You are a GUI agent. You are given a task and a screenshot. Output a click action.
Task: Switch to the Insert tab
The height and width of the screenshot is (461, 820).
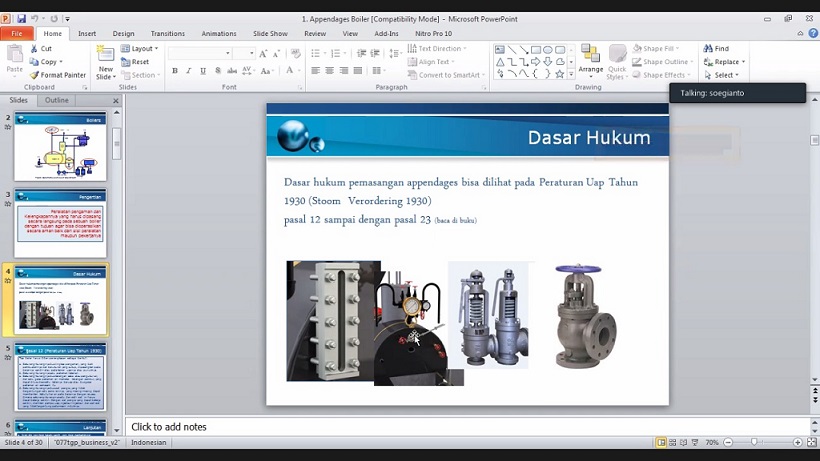click(x=87, y=33)
